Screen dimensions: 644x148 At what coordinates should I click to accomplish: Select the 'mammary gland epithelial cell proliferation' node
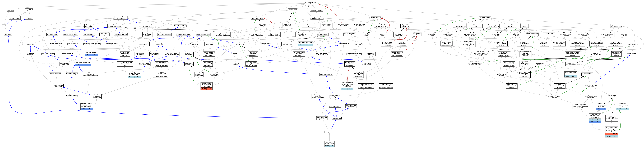point(350,64)
